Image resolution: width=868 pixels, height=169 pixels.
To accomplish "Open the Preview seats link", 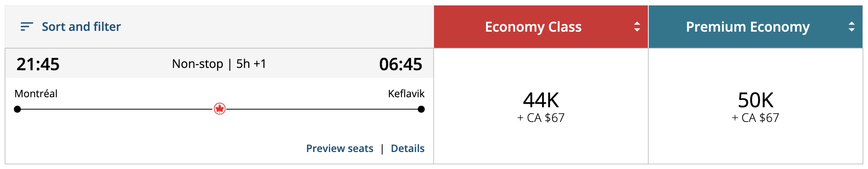I will (x=339, y=149).
